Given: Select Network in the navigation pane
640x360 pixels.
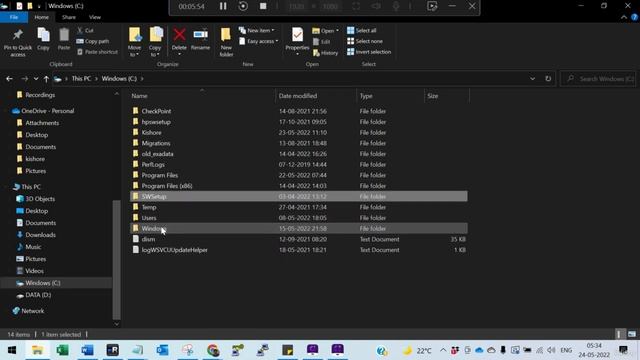Looking at the screenshot, I should (32, 311).
